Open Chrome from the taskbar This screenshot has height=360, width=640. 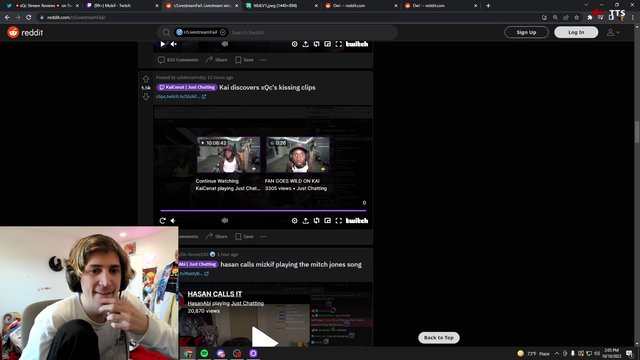click(188, 353)
